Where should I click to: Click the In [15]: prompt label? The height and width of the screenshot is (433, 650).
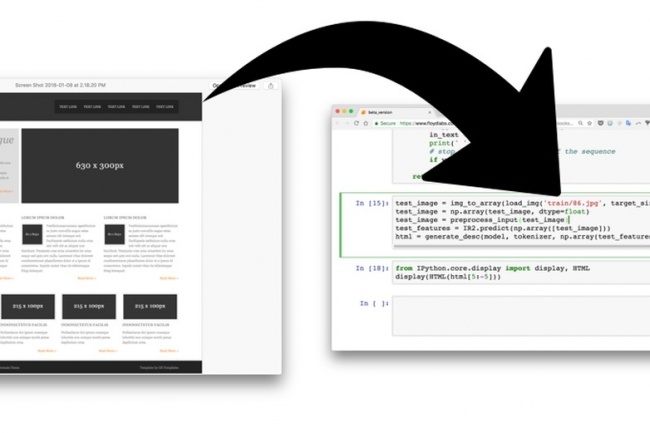pyautogui.click(x=372, y=203)
